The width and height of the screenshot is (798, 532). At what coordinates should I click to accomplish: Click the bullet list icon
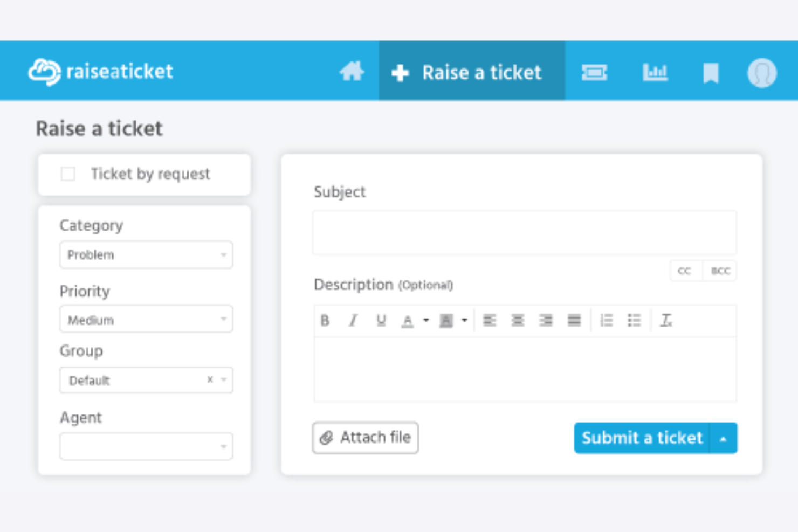click(x=635, y=320)
